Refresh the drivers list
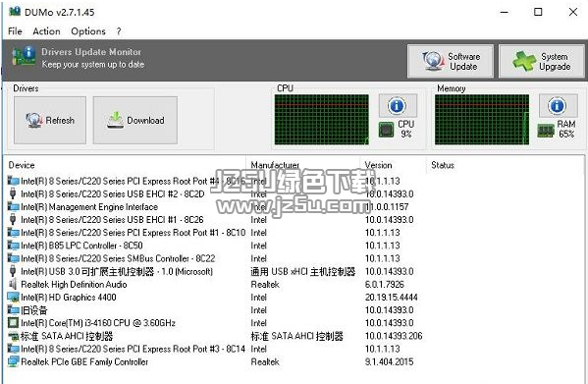588x384 pixels. 50,120
